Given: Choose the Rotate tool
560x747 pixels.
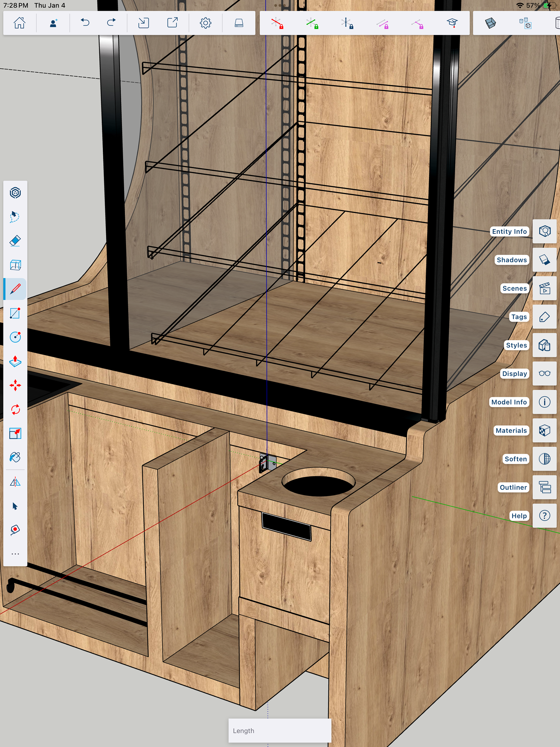Looking at the screenshot, I should coord(15,410).
